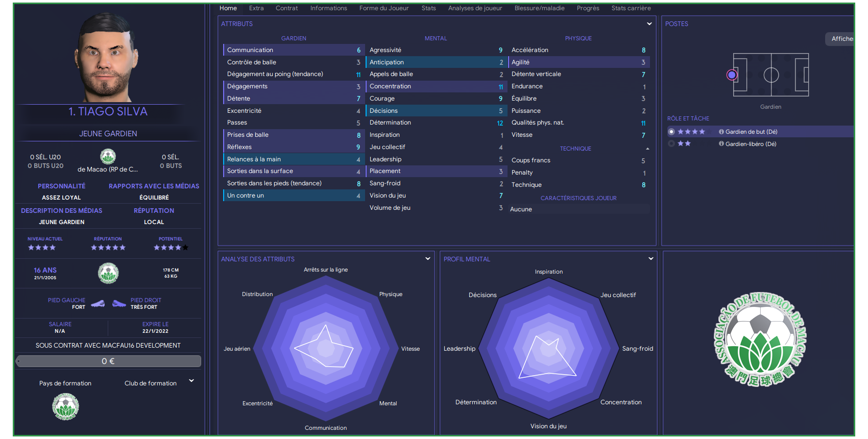This screenshot has width=868, height=439.
Task: Open the Blessure/maladie tab
Action: [539, 8]
